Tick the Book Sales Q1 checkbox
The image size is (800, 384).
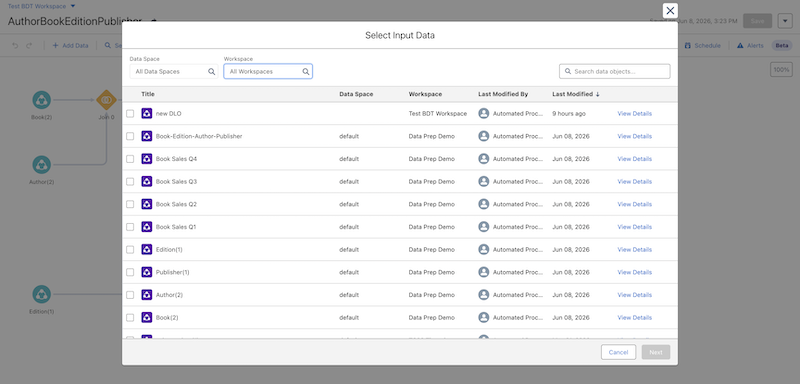(x=130, y=227)
